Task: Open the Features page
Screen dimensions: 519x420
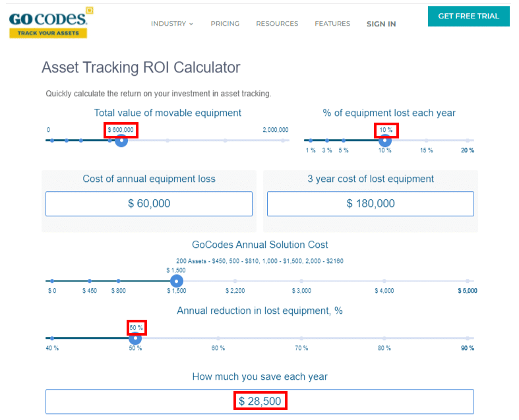Action: pos(332,24)
